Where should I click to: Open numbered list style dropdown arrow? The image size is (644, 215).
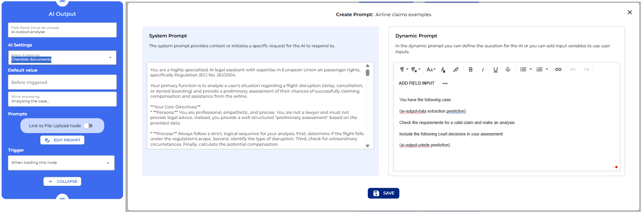click(x=547, y=69)
